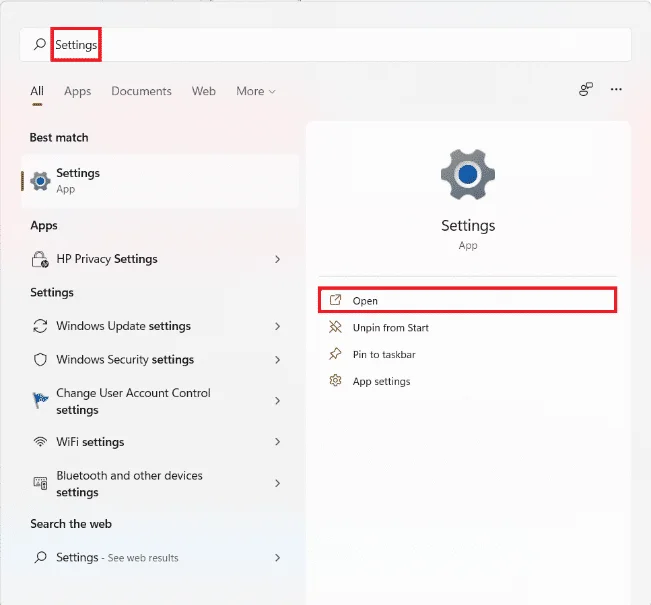This screenshot has width=651, height=605.
Task: Click the magnifier icon in search box
Action: (x=40, y=44)
